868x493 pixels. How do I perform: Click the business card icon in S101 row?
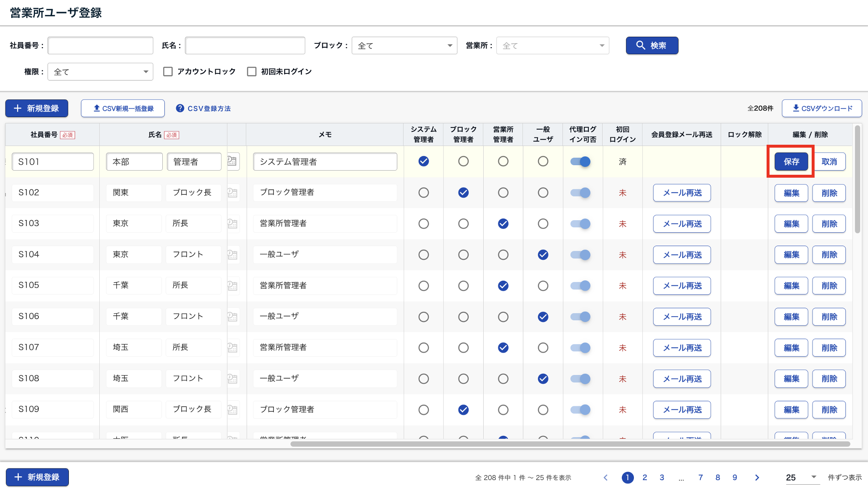coord(232,161)
